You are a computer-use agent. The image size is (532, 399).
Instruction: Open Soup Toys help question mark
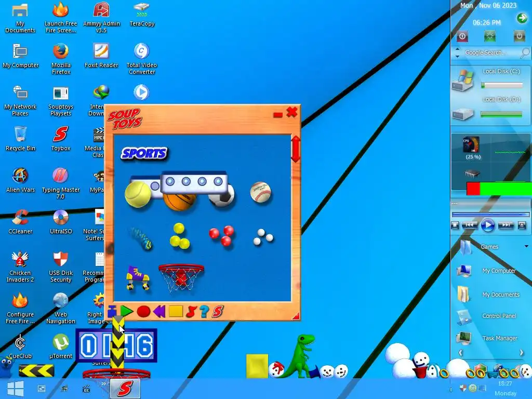[204, 312]
